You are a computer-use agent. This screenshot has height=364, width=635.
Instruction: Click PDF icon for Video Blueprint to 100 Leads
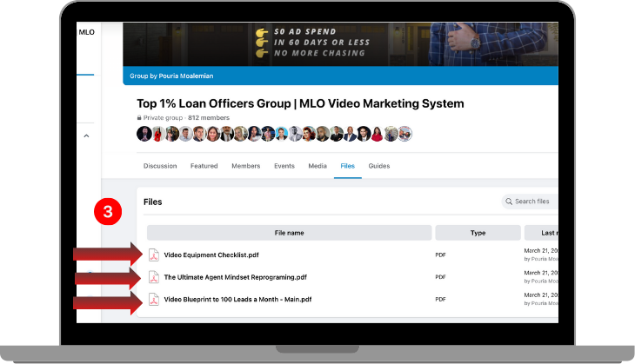[x=154, y=300]
